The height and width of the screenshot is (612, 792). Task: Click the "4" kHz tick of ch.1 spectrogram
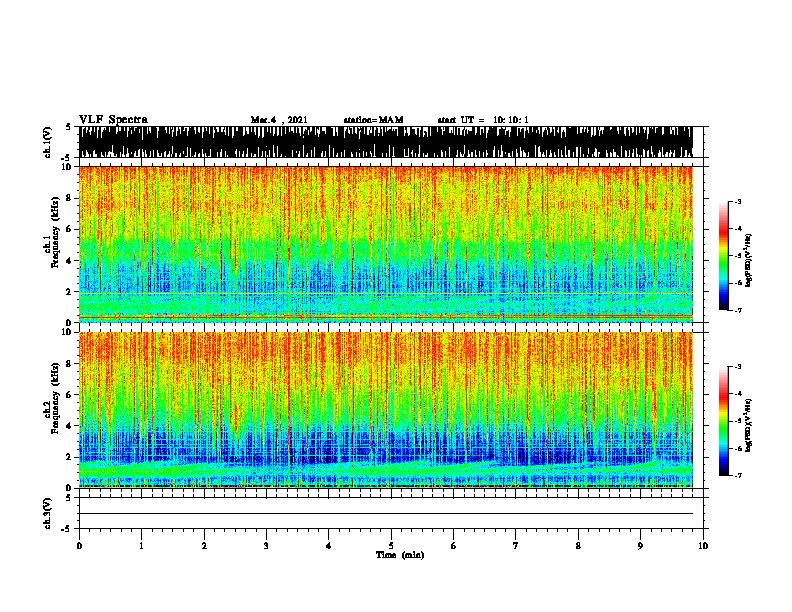[70, 261]
